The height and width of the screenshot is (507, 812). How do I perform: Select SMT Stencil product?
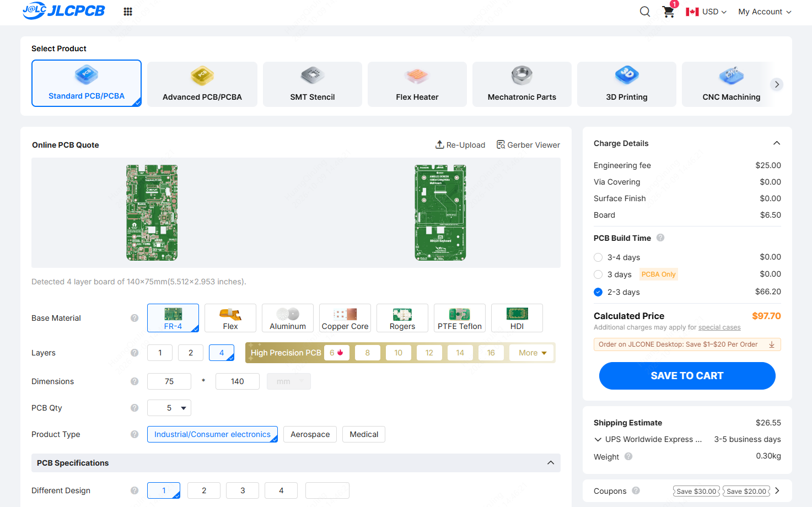[313, 84]
